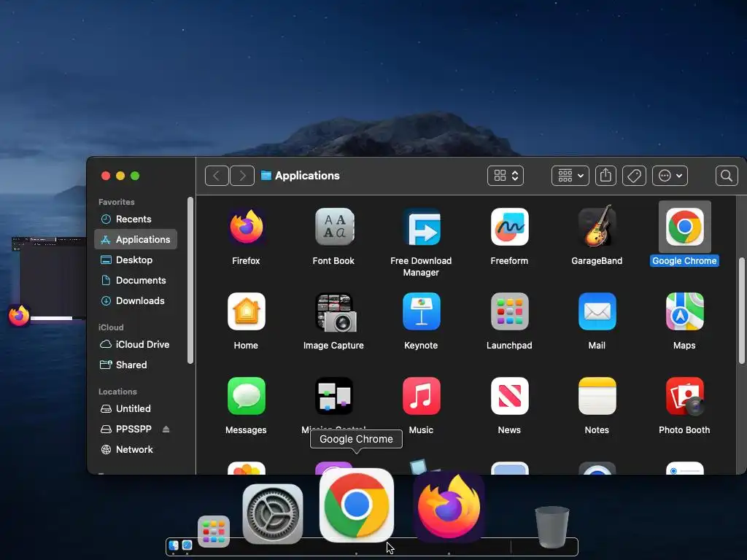Click the "Google Chrome" highlighted label
Image resolution: width=747 pixels, height=560 pixels.
[x=684, y=261]
